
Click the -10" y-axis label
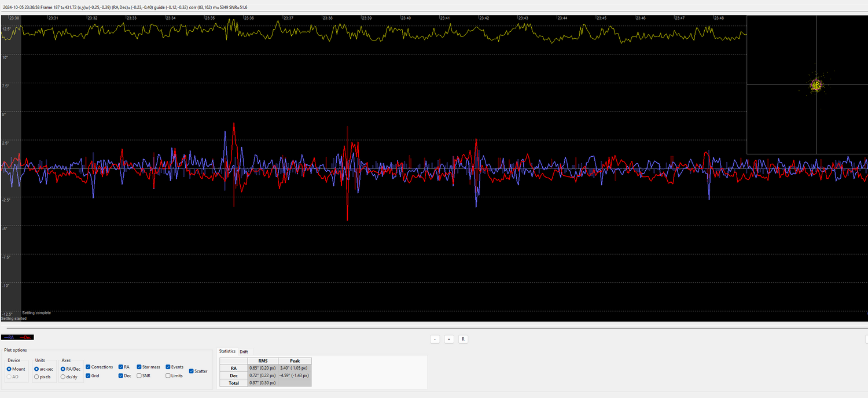coord(6,285)
